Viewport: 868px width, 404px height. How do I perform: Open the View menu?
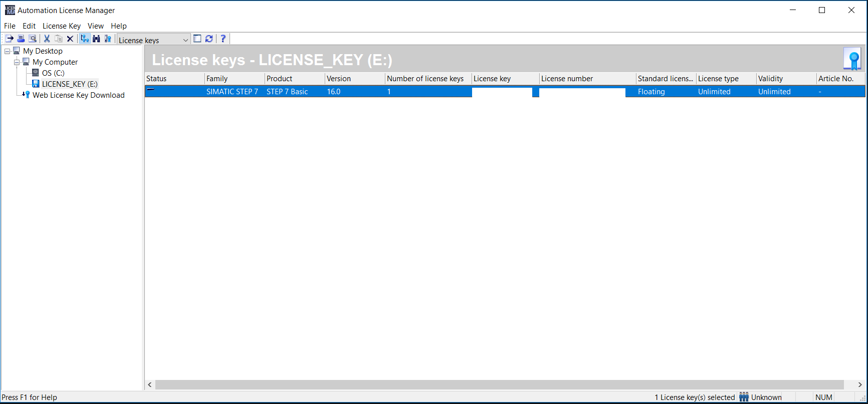(96, 26)
